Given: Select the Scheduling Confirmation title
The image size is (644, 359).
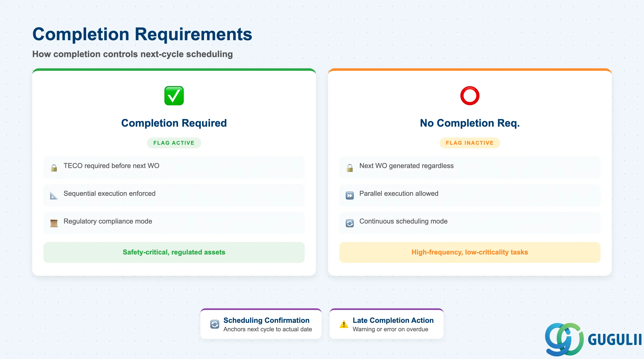Looking at the screenshot, I should (266, 320).
